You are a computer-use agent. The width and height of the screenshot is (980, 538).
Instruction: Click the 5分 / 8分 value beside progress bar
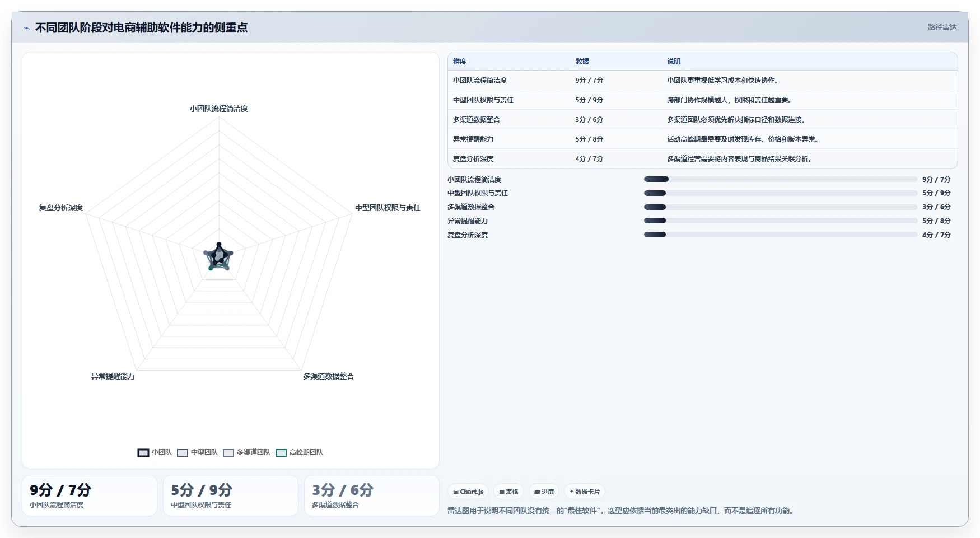936,221
